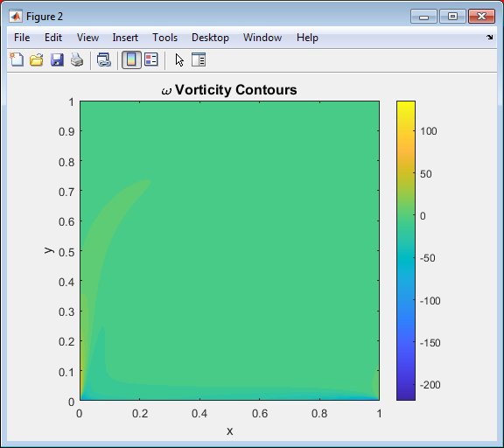Open the View menu
504x448 pixels.
click(x=87, y=38)
